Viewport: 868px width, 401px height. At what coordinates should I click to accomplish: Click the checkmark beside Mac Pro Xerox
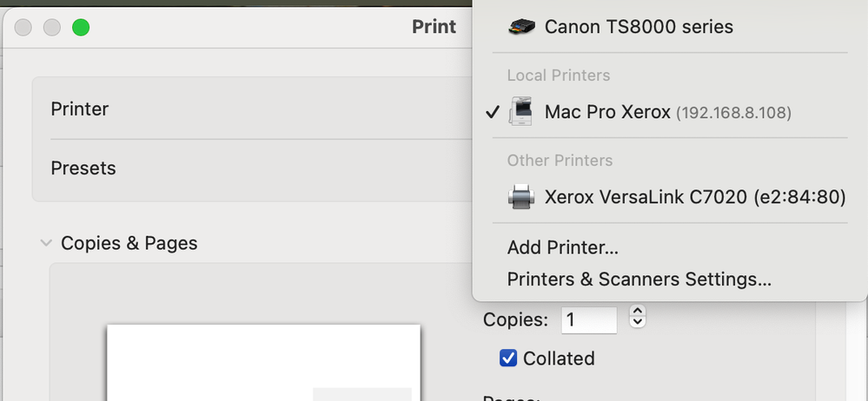pos(493,112)
